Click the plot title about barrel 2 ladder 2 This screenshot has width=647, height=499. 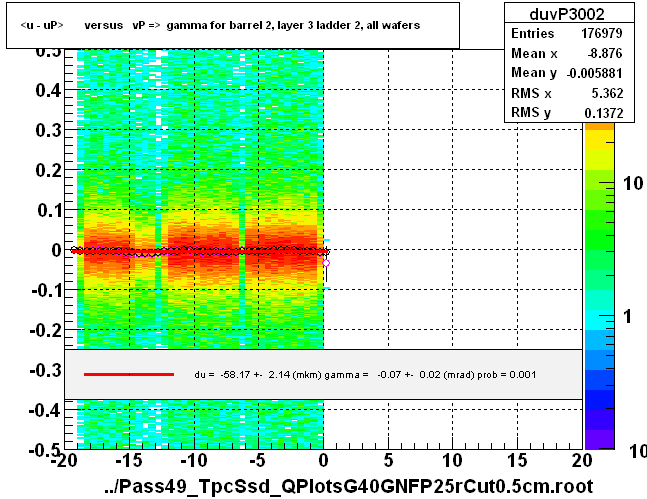tap(220, 26)
